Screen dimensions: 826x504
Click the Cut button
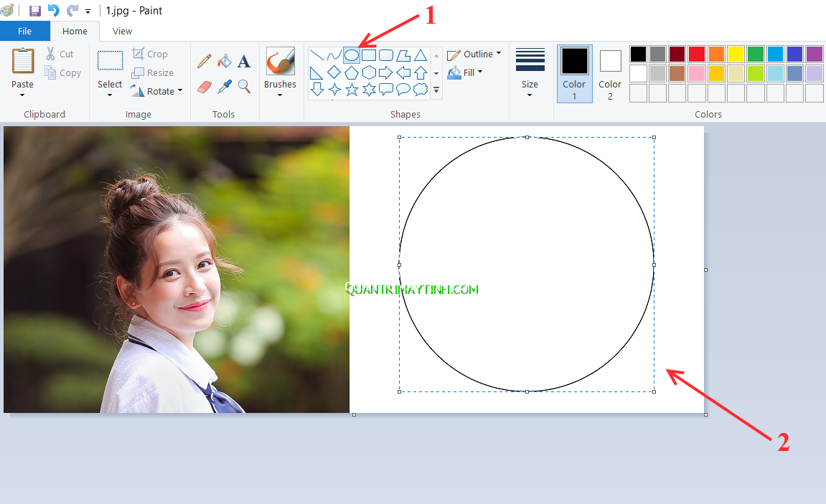(x=60, y=54)
